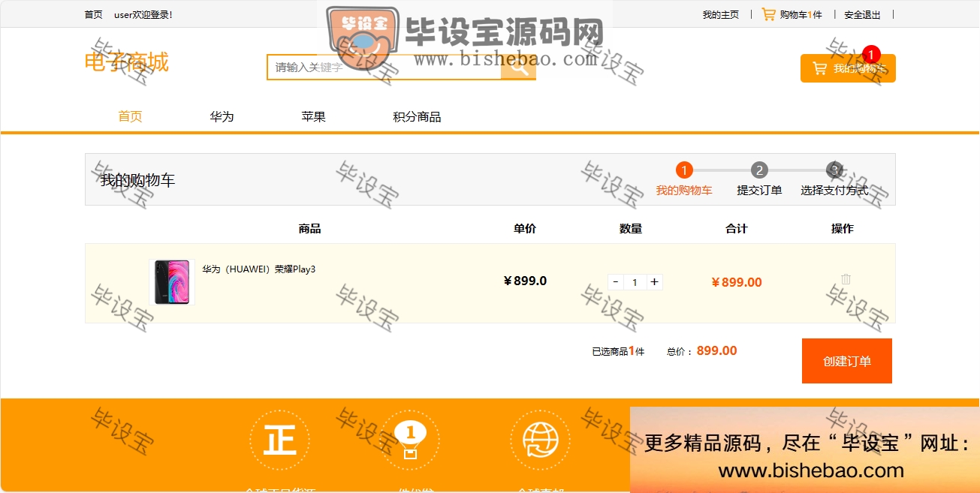Click the cart icon inside the orange 我的购物车 button
This screenshot has height=493, width=980.
click(819, 68)
